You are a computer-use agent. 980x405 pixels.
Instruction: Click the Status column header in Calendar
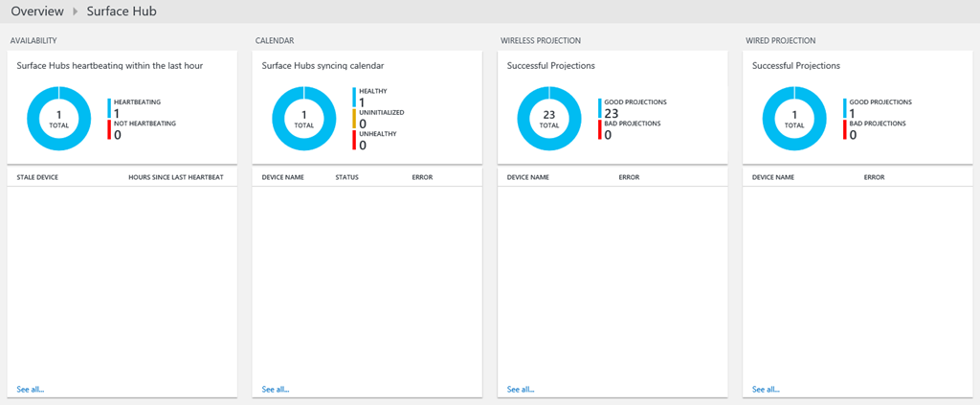click(346, 177)
